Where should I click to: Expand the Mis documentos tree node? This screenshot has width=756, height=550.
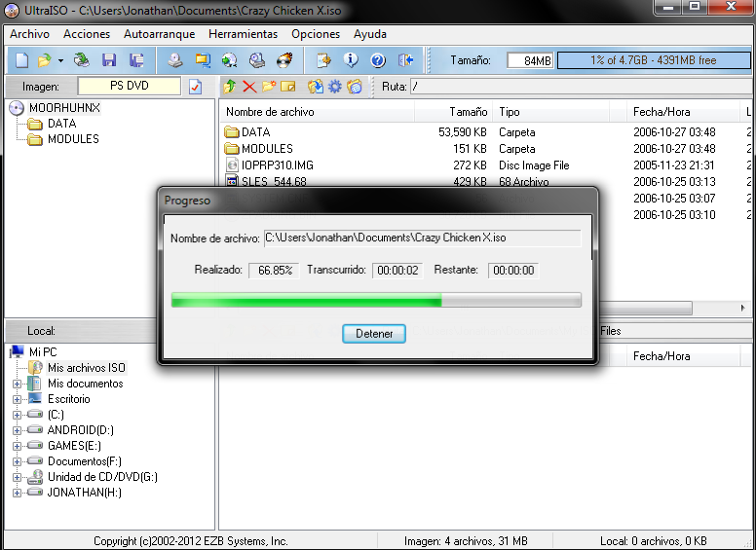(17, 384)
